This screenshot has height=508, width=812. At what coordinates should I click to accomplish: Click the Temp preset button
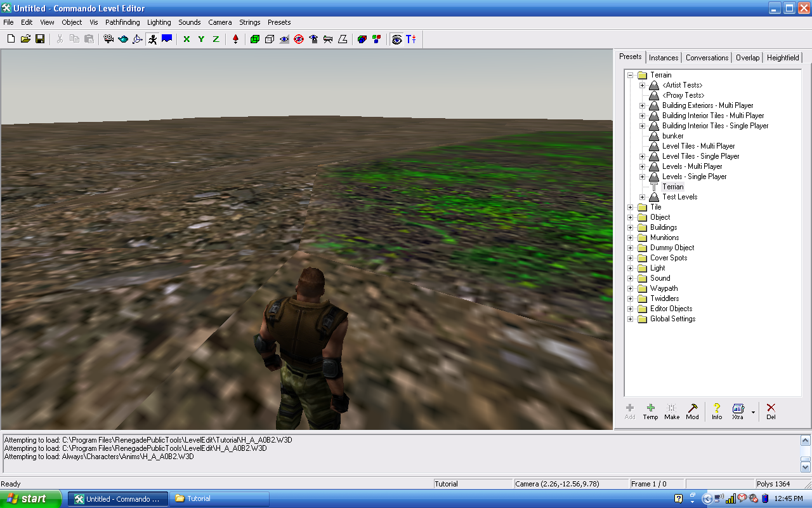pyautogui.click(x=650, y=411)
